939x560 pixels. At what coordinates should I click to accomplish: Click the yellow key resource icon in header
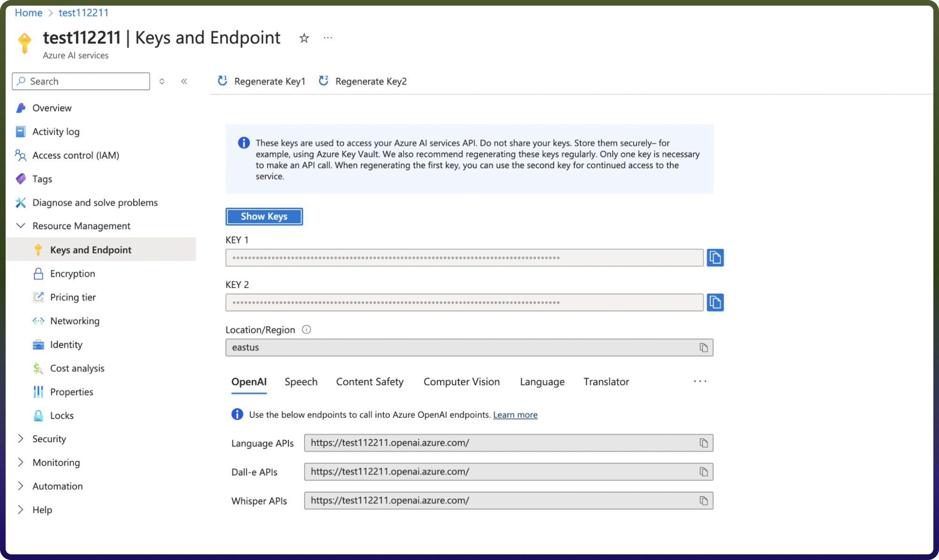(24, 43)
